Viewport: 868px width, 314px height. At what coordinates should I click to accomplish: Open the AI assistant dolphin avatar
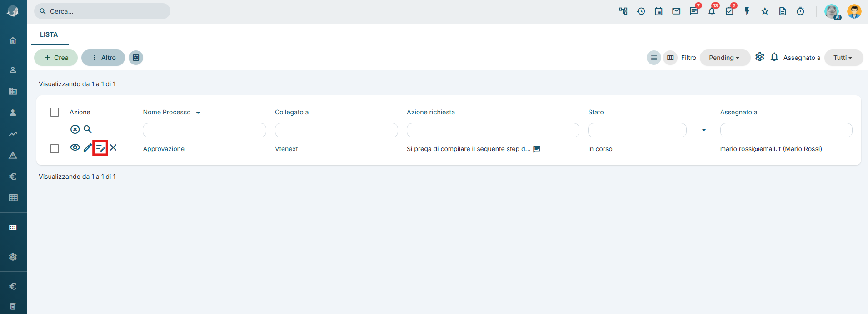[x=832, y=11]
